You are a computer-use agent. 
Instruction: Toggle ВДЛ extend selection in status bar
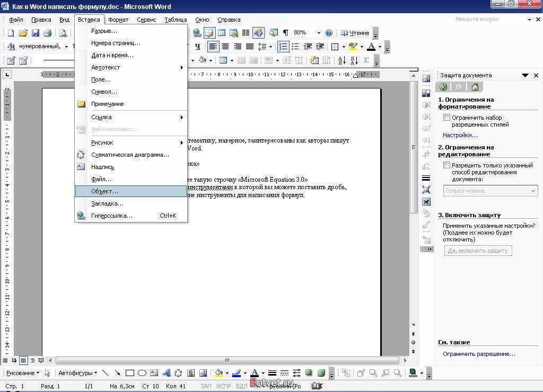(241, 386)
